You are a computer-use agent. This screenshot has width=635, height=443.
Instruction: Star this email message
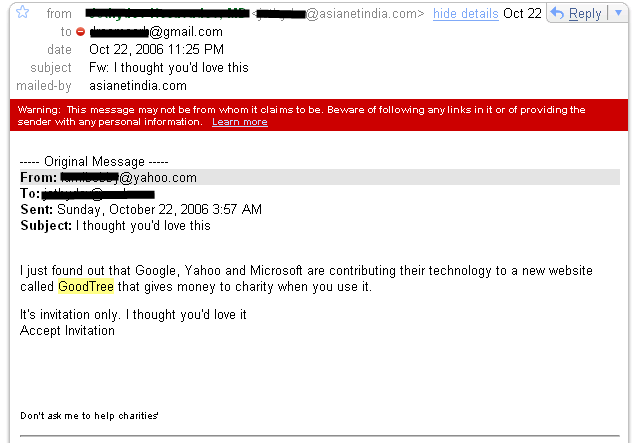click(x=22, y=13)
